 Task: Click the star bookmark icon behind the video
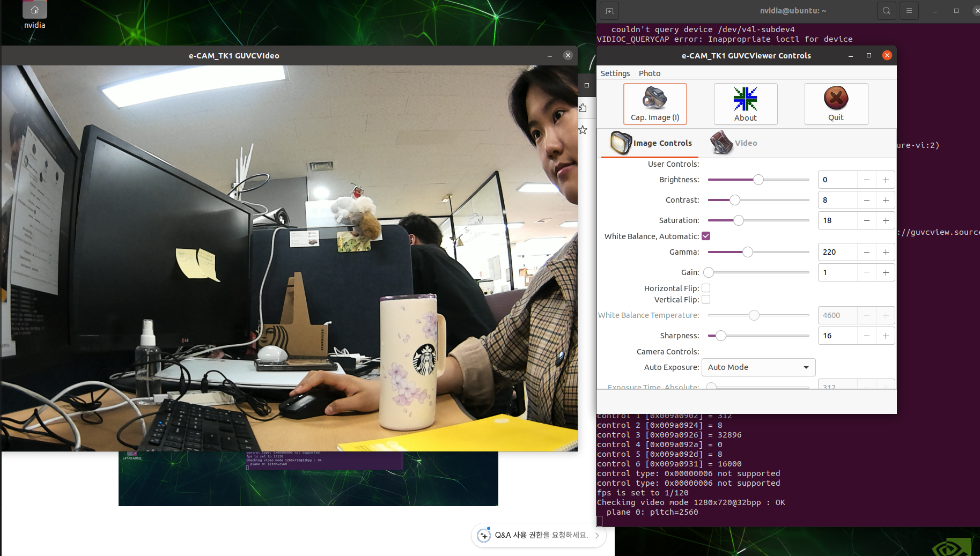tap(583, 130)
